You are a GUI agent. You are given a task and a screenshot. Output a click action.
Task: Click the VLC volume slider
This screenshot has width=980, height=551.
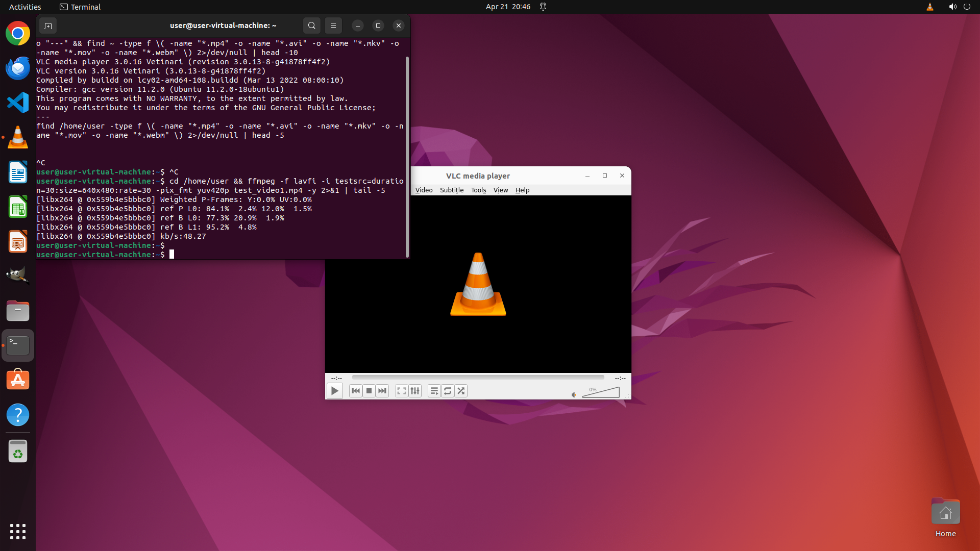(601, 392)
